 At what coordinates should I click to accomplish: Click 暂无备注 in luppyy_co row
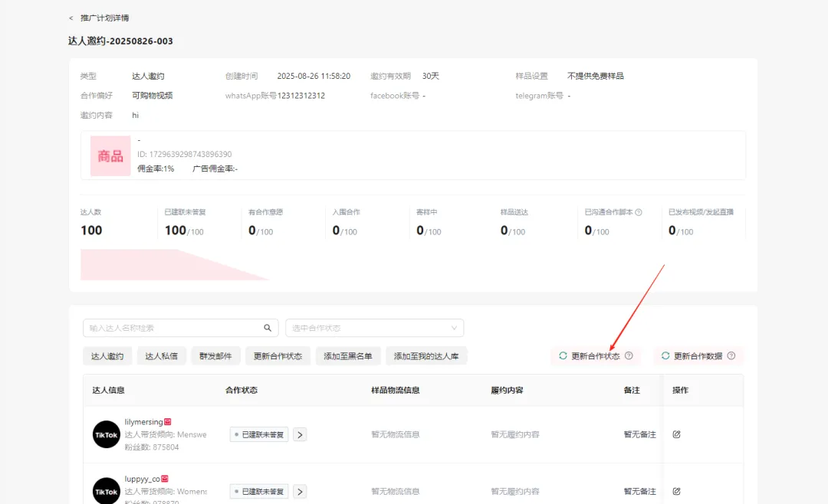(x=639, y=491)
